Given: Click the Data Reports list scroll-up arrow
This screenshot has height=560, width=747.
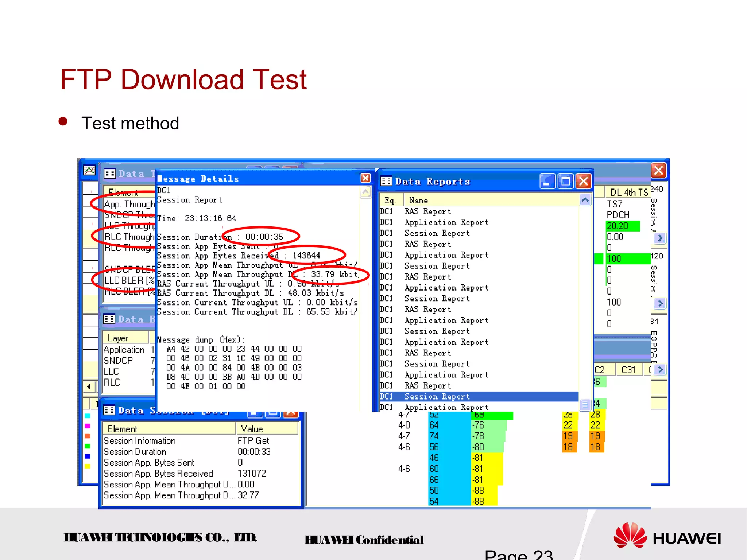Looking at the screenshot, I should pos(585,200).
